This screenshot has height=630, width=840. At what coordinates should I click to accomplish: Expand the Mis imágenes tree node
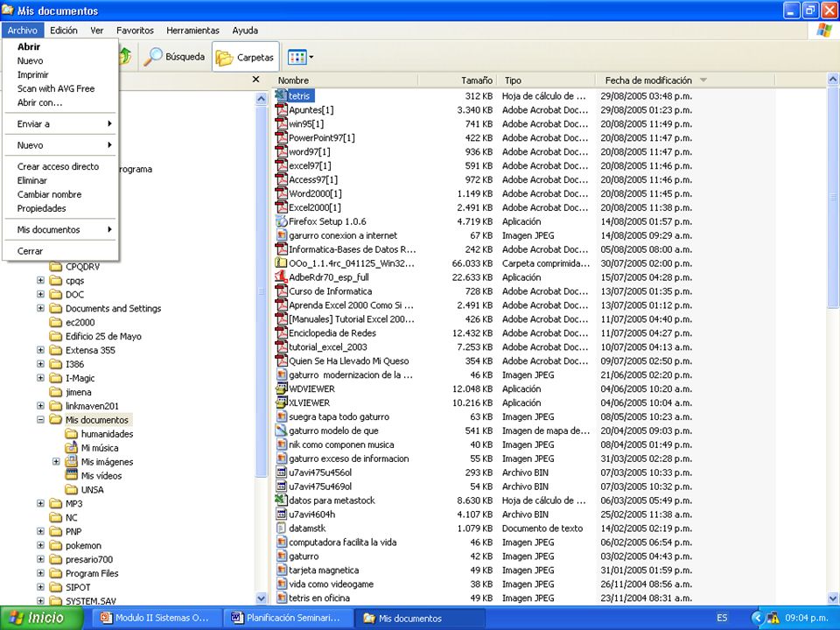pyautogui.click(x=56, y=461)
